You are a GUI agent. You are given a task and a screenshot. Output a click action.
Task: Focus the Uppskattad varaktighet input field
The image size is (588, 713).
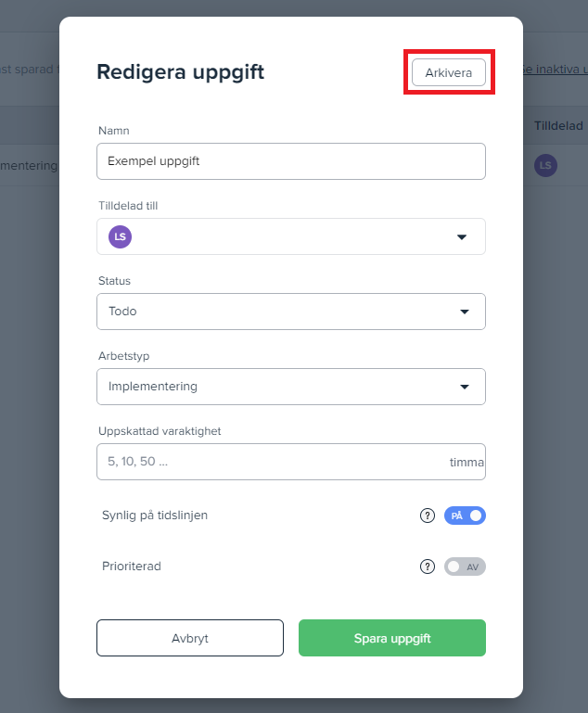click(x=269, y=462)
